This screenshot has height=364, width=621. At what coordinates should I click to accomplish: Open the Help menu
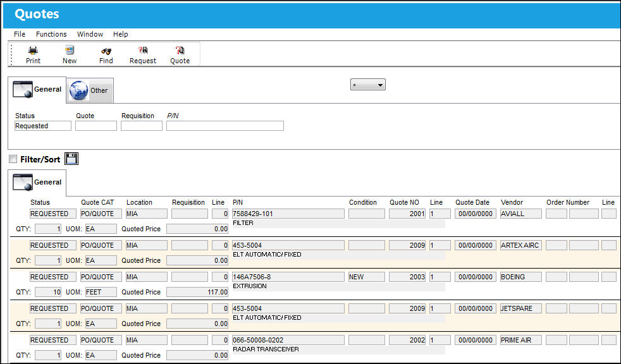[x=120, y=34]
